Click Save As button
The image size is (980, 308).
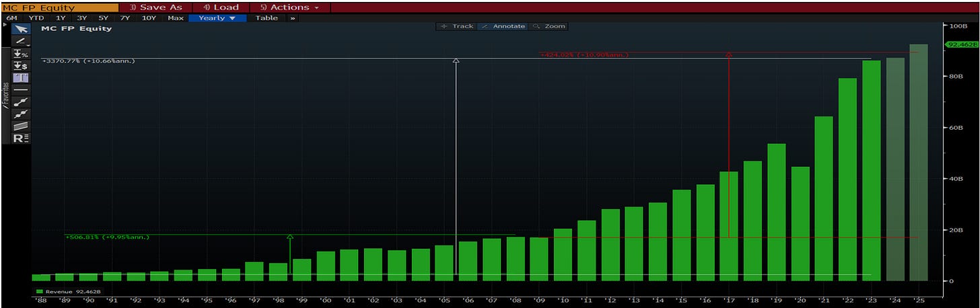pos(155,7)
